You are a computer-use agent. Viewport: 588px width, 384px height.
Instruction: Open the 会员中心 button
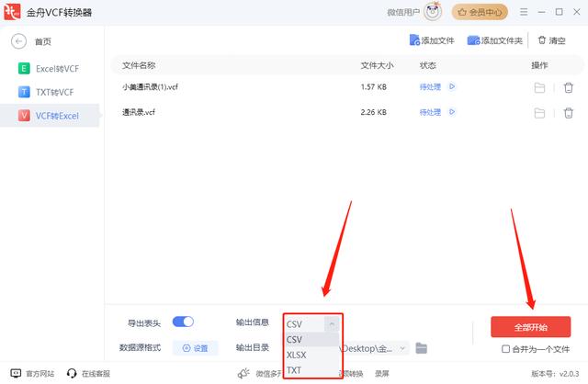coord(480,12)
